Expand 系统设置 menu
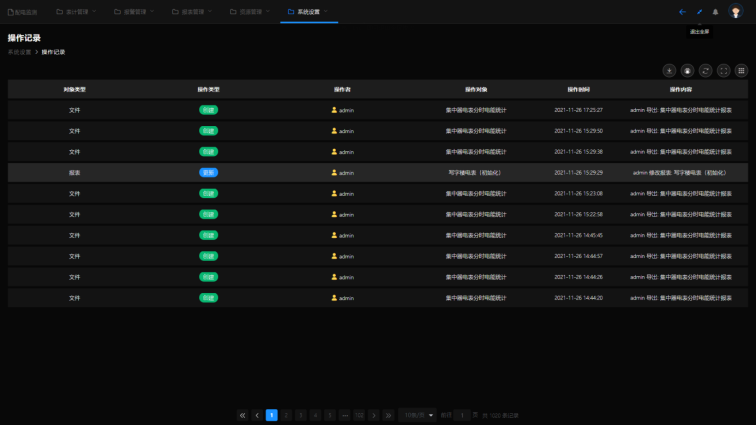The width and height of the screenshot is (756, 425). (x=308, y=12)
